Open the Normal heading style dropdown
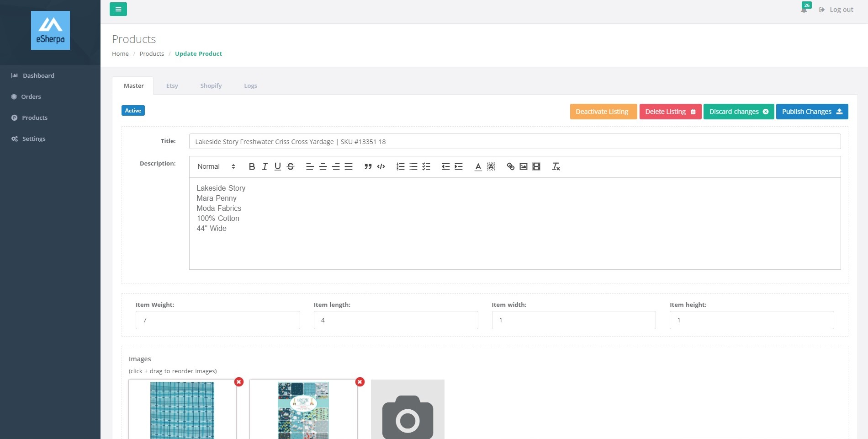The width and height of the screenshot is (868, 439). pyautogui.click(x=216, y=166)
